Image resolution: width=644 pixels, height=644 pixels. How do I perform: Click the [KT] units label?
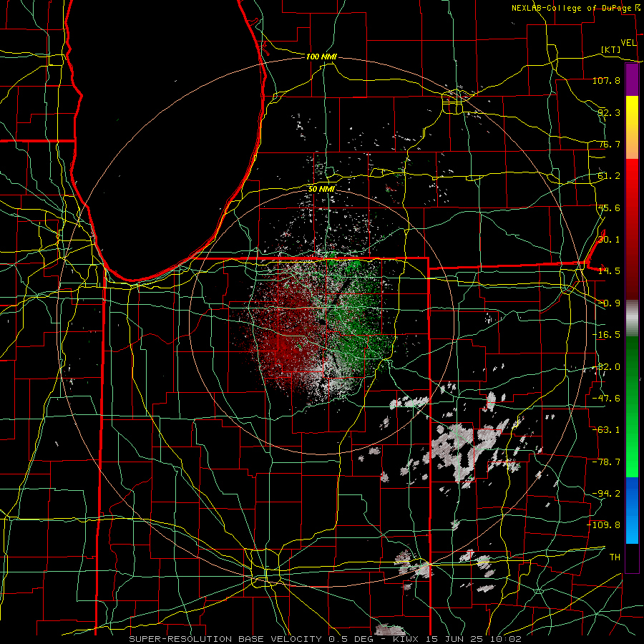point(611,50)
